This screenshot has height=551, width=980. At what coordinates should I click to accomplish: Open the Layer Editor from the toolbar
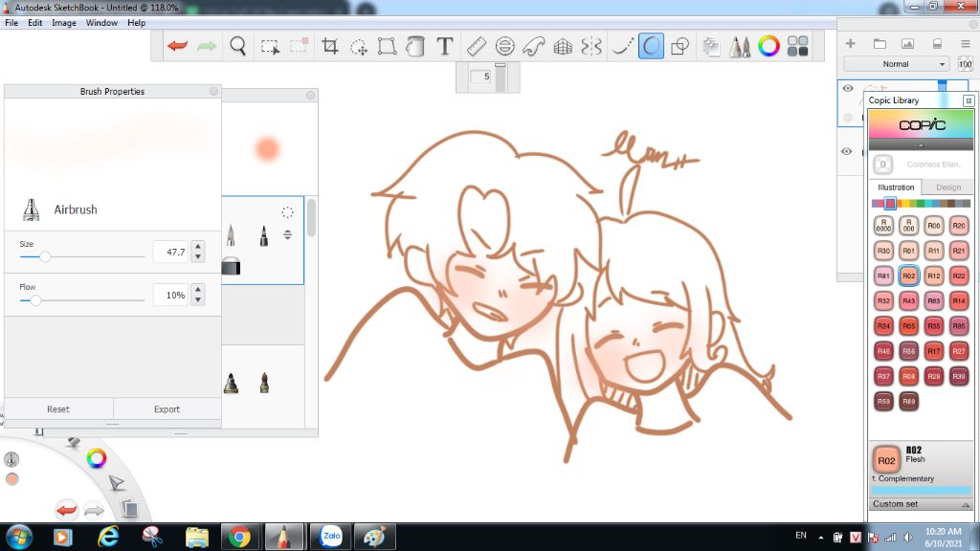tap(711, 46)
